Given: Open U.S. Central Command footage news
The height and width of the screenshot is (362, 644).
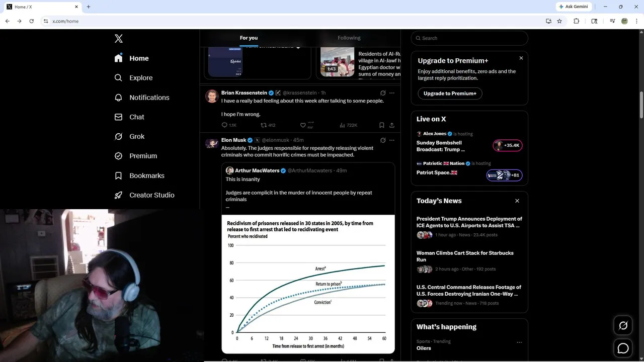Looking at the screenshot, I should (469, 295).
